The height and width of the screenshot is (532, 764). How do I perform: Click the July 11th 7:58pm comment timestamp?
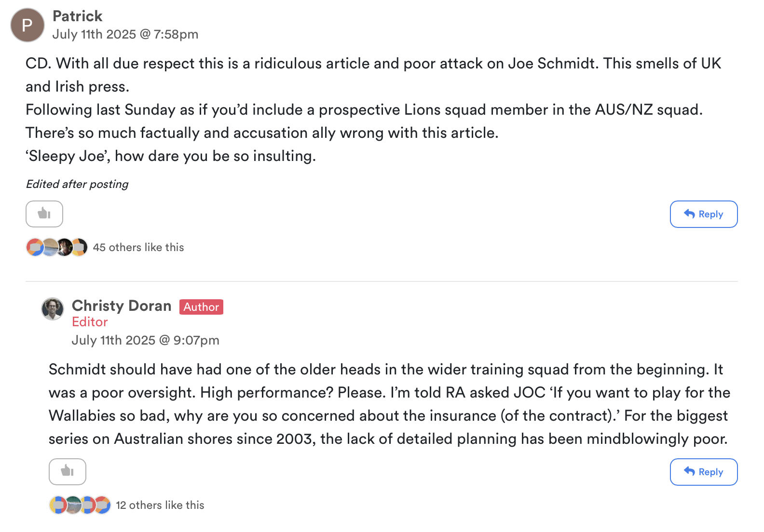[125, 34]
